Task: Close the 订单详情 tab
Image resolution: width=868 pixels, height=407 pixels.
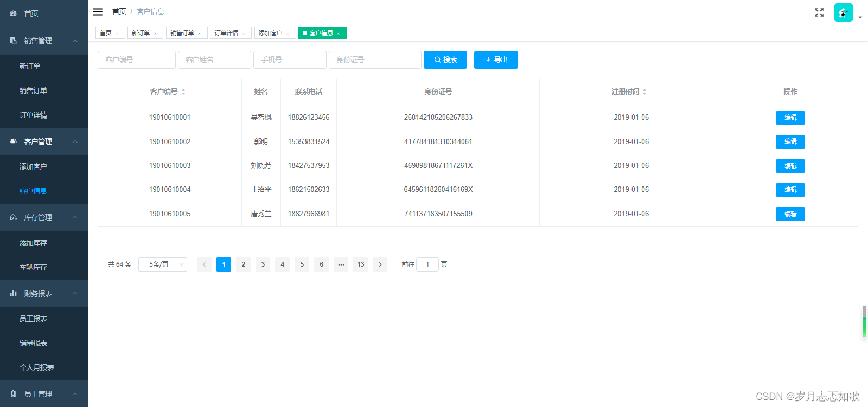Action: (x=244, y=34)
